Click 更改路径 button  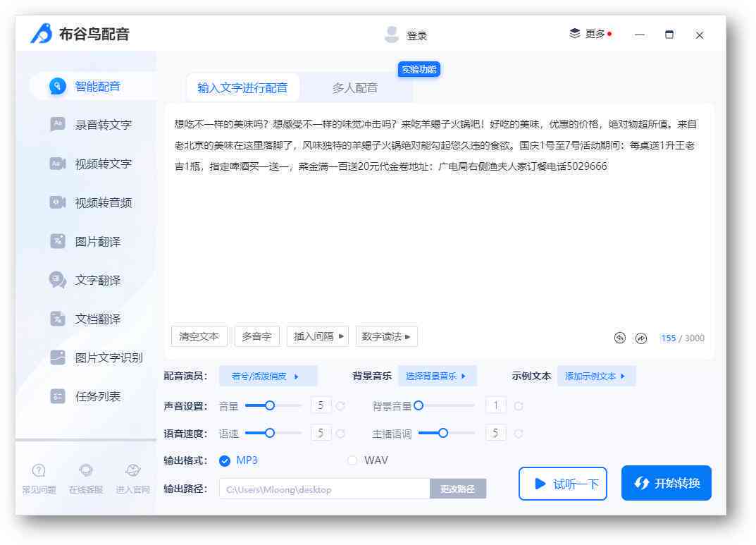[x=458, y=489]
